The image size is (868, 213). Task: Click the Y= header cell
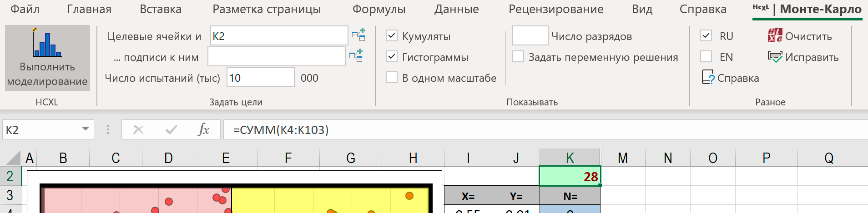click(516, 196)
